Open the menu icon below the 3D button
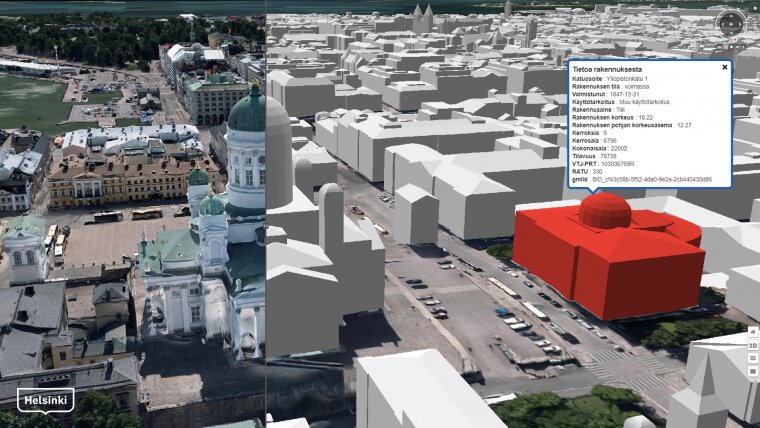The image size is (760, 428). pos(753,358)
